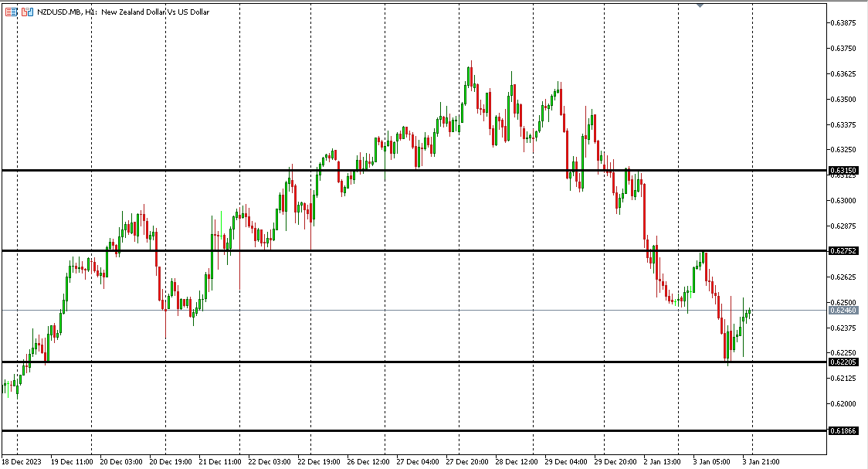Click the 0.62375 price axis value
Image resolution: width=868 pixels, height=469 pixels.
coord(843,328)
